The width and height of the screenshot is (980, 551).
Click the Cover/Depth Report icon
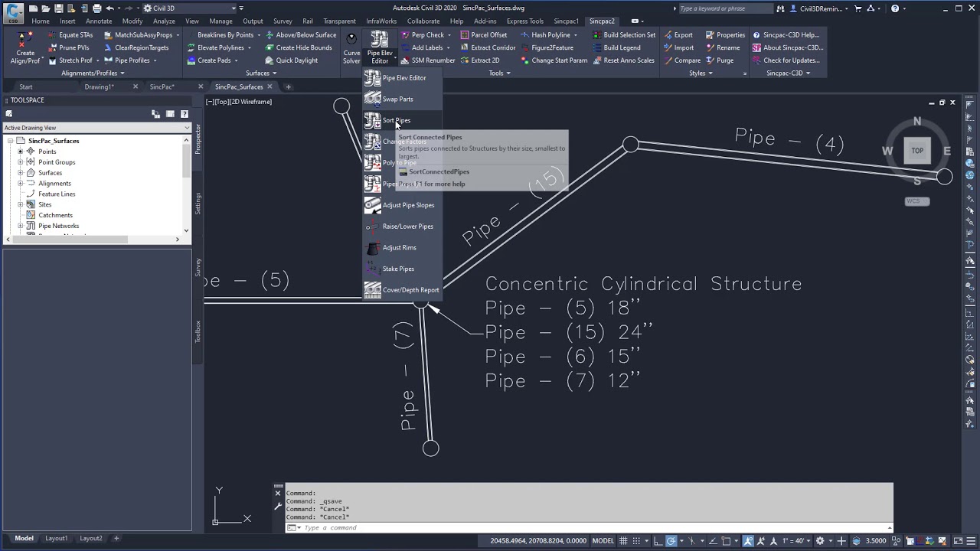pyautogui.click(x=373, y=290)
